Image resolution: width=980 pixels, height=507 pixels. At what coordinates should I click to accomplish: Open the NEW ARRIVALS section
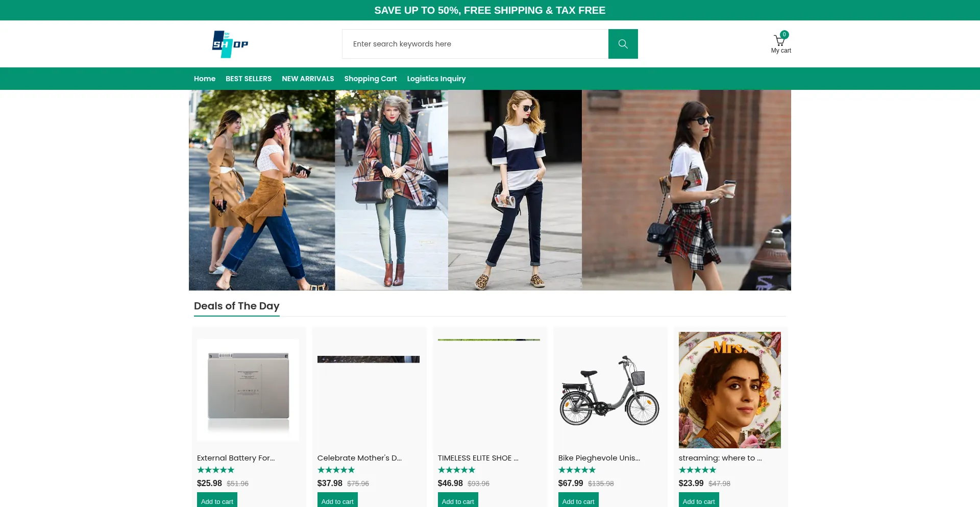308,79
